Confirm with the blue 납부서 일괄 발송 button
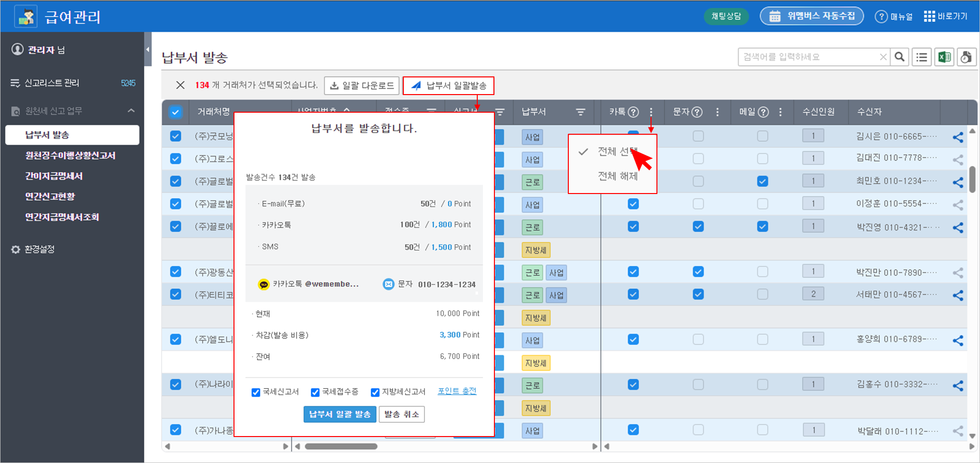 click(340, 414)
